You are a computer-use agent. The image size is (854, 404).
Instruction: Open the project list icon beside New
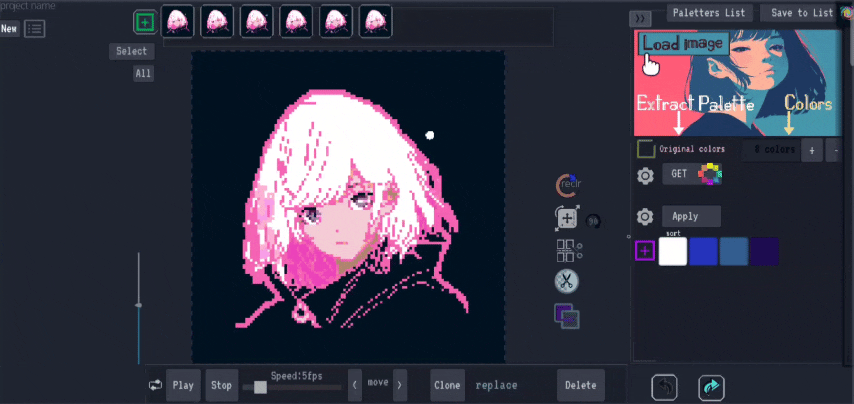click(35, 29)
